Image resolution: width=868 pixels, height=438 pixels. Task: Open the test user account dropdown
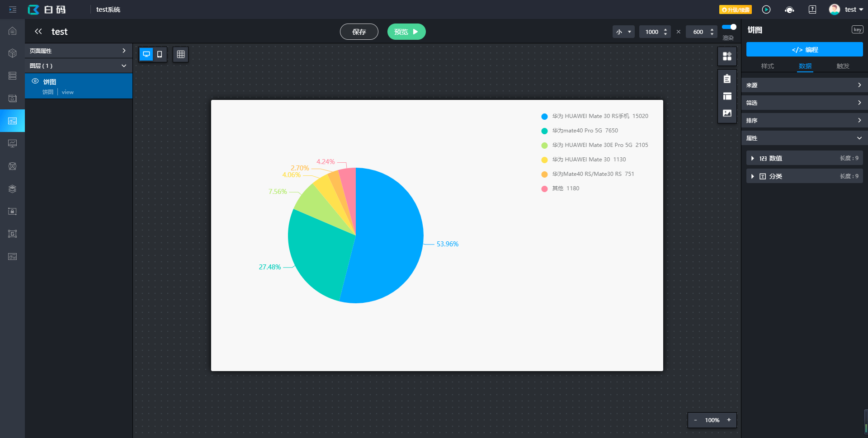pos(846,9)
